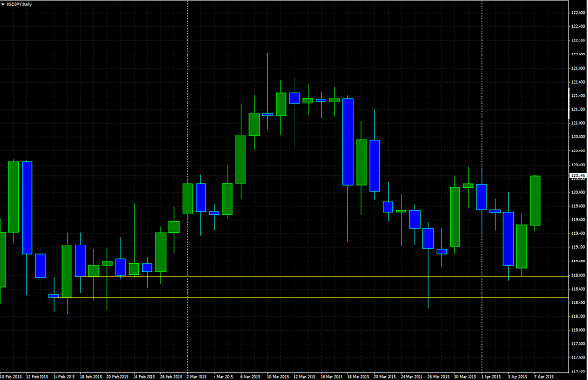The width and height of the screenshot is (588, 380).
Task: Click the large blue candle on 18 Mar 2015
Action: [x=348, y=142]
